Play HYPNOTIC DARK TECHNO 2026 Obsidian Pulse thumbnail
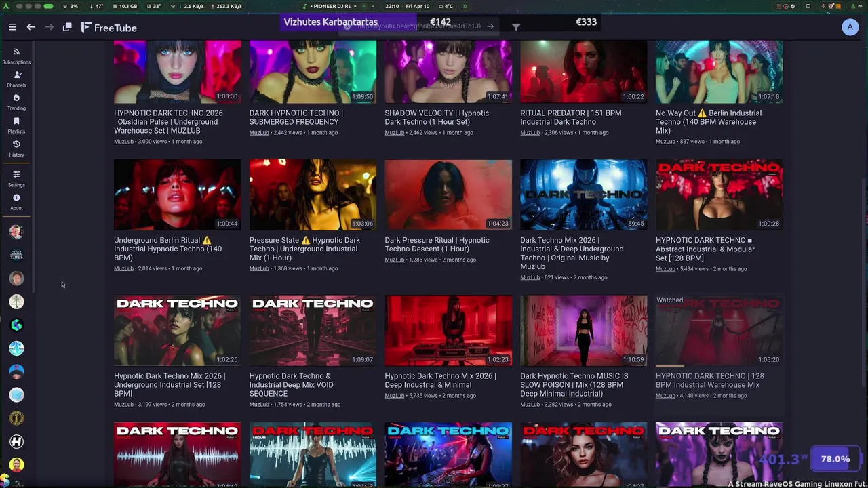The image size is (868, 488). pos(177,71)
